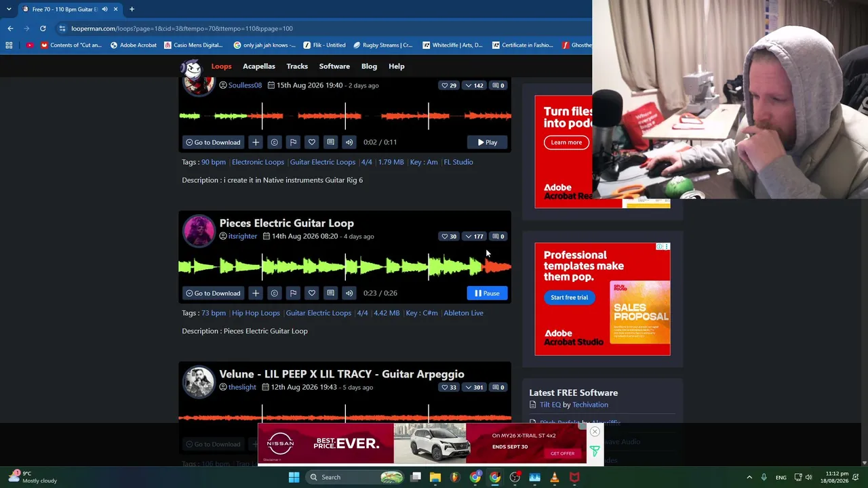Open the 142 downloads counter on Soulless08 loop
This screenshot has width=868, height=488.
(x=474, y=85)
